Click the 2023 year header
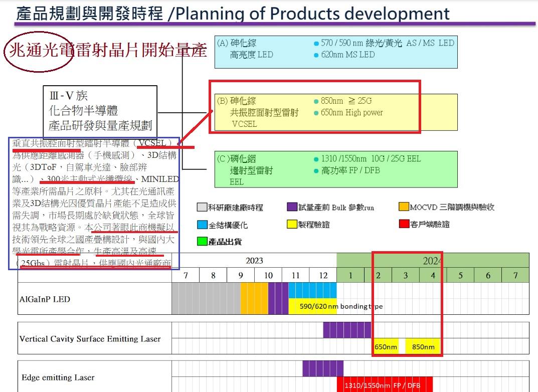The width and height of the screenshot is (538, 392). coord(254,261)
